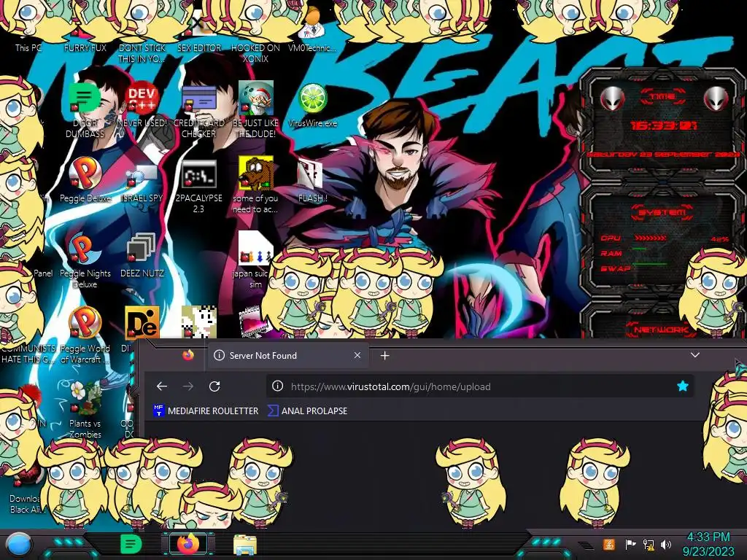This screenshot has height=560, width=747.
Task: Open ANAL PROLAPSE bookmark
Action: tap(308, 411)
